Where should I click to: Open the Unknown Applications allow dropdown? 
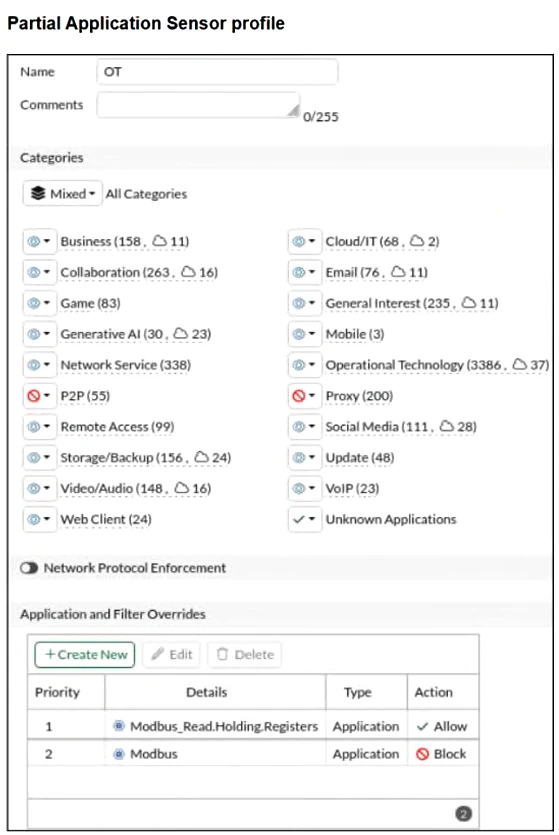click(305, 519)
